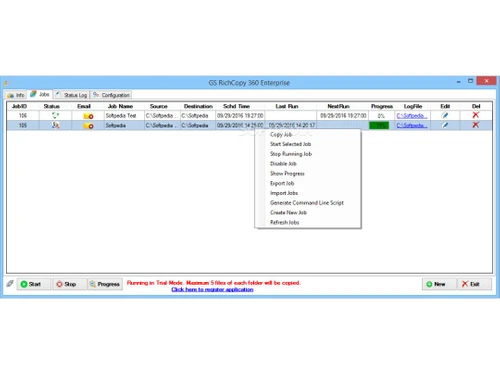Click the Progress button
The image size is (500, 375).
click(105, 284)
